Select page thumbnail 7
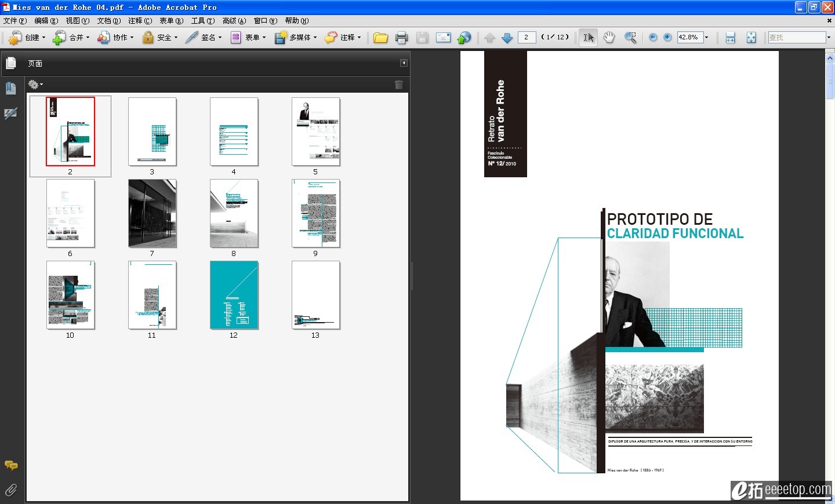 click(153, 213)
